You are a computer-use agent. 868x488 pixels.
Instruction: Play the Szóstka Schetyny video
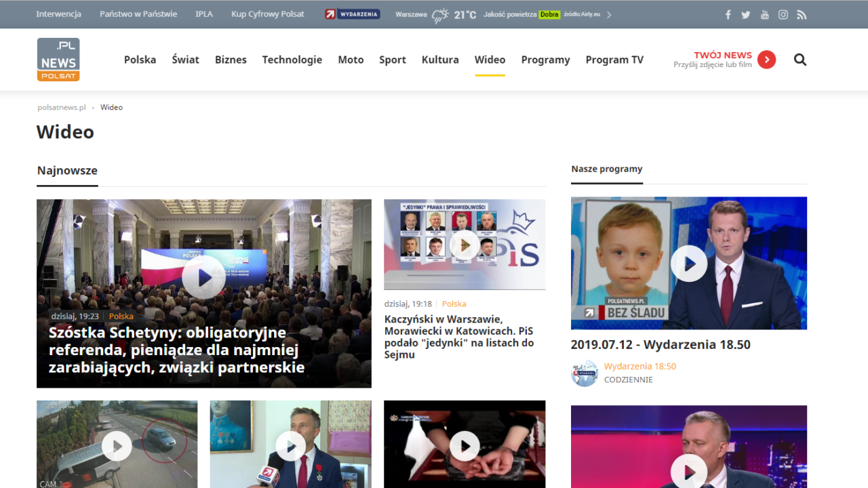[x=203, y=277]
